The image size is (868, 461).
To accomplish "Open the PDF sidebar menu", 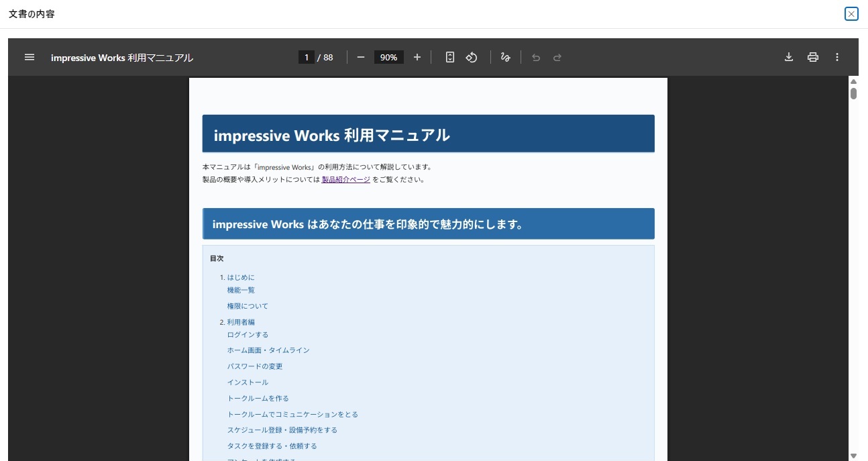I will pyautogui.click(x=29, y=57).
